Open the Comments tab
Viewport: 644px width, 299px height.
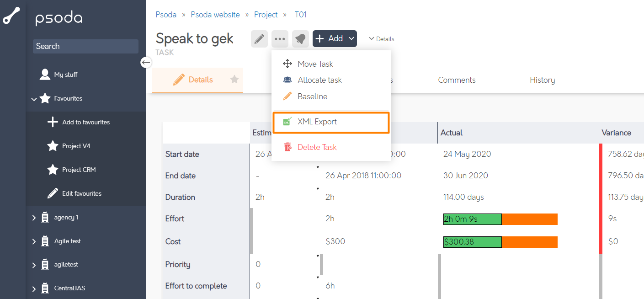point(457,80)
